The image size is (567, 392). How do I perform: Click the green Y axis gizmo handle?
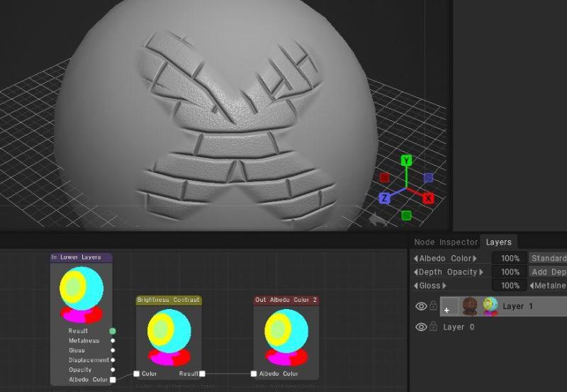click(406, 160)
